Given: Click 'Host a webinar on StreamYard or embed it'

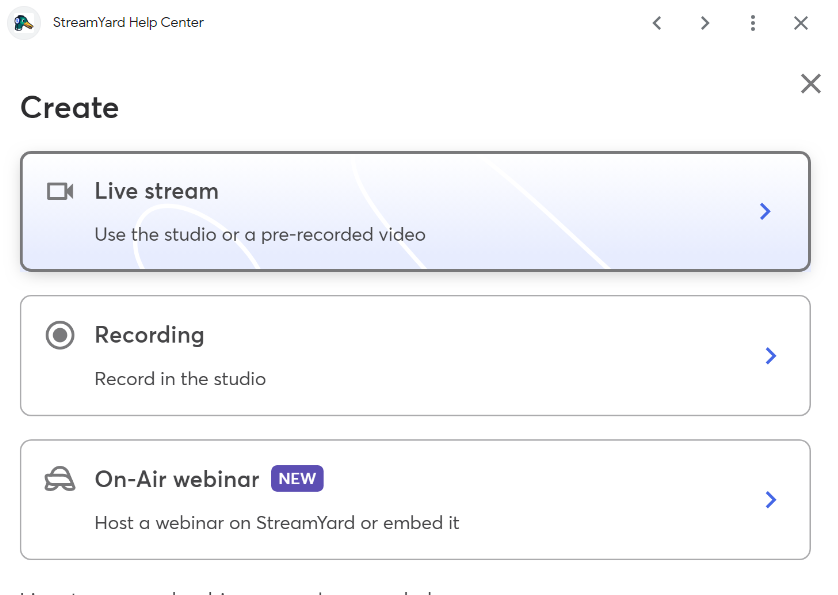Looking at the screenshot, I should click(277, 523).
